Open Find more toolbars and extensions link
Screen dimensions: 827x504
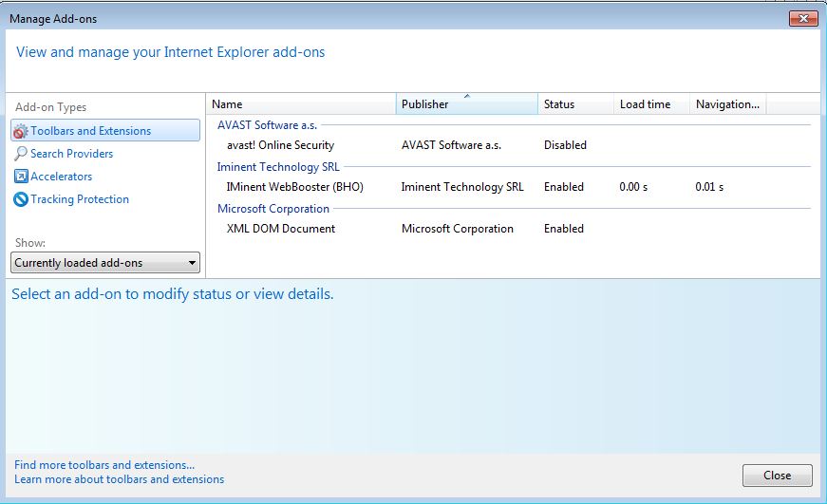coord(104,465)
